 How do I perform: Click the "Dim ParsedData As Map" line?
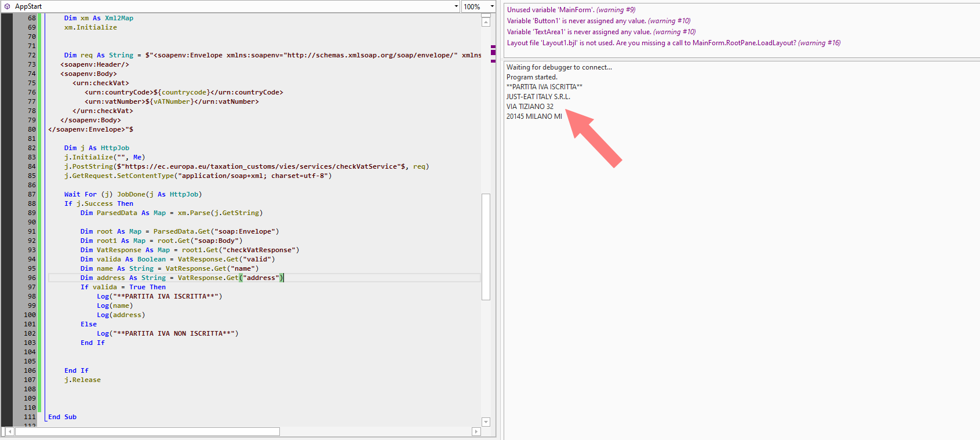[x=172, y=213]
